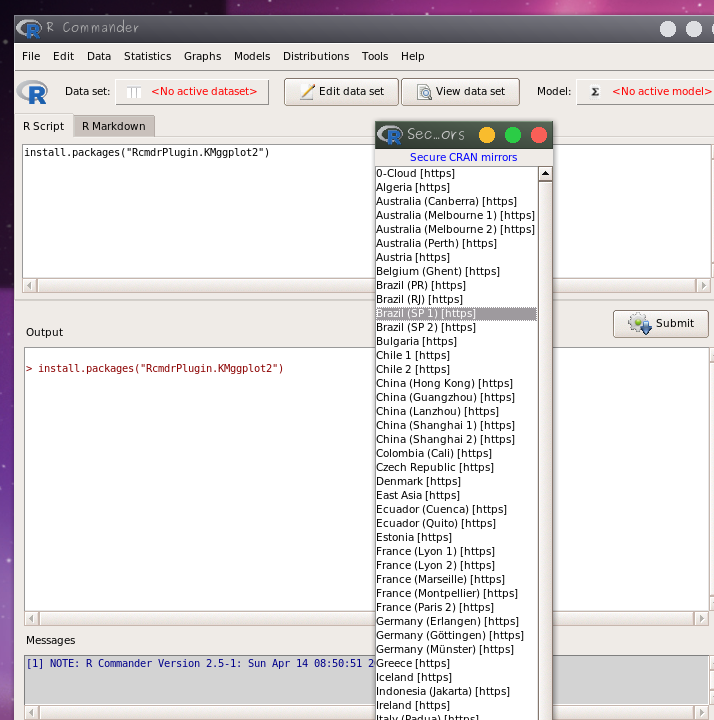Click the green maximize button of mirrors dialog
The image size is (714, 720).
513,135
